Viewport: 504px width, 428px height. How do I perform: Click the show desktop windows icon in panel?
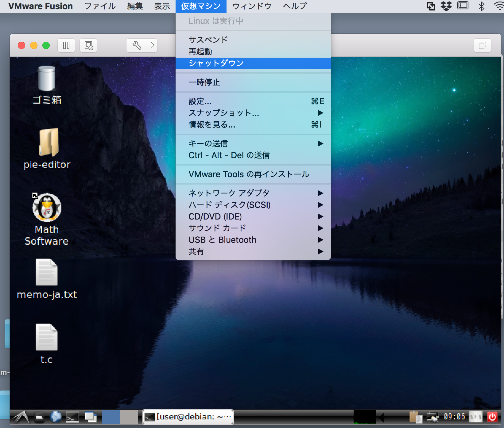[x=91, y=417]
